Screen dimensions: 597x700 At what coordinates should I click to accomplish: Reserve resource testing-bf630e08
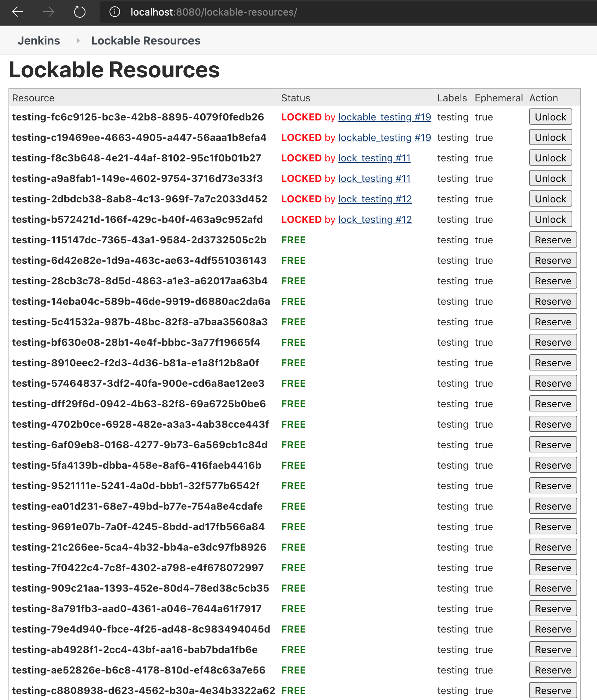tap(553, 342)
